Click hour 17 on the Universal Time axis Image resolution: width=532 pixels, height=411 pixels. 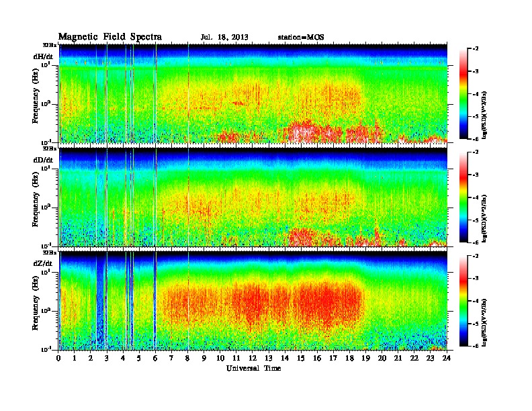[x=334, y=359]
